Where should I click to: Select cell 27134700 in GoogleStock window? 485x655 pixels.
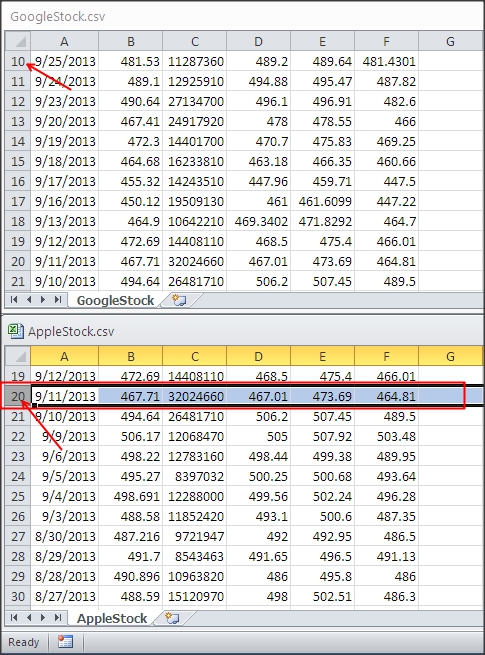[x=195, y=102]
